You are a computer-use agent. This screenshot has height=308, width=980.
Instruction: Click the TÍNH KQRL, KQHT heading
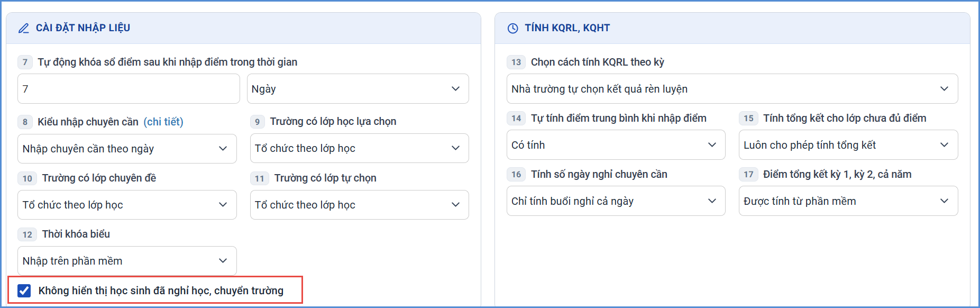(x=567, y=28)
